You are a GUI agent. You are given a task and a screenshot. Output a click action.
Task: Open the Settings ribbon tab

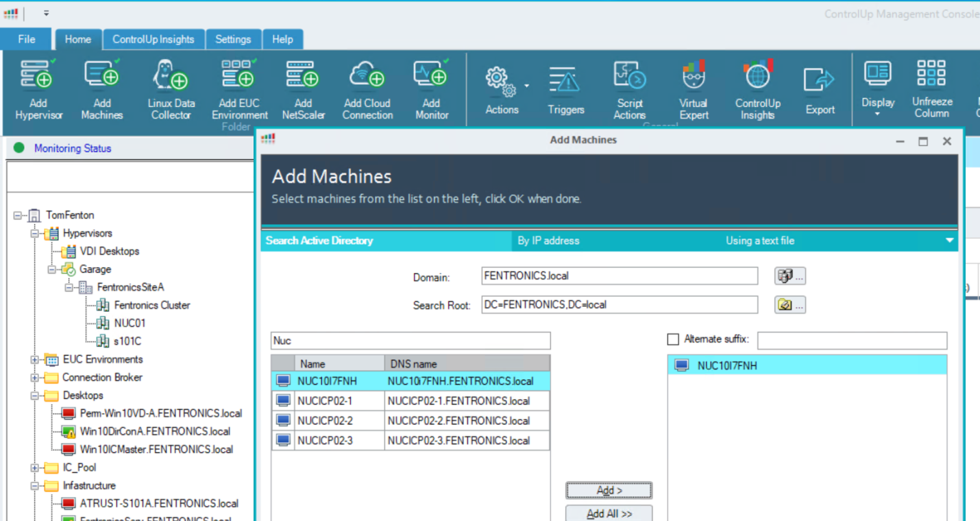tap(233, 39)
